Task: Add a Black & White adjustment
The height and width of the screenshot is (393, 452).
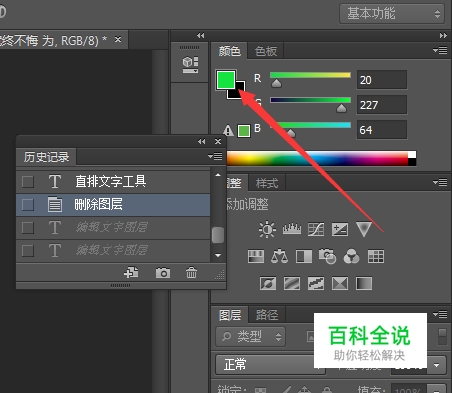Action: coord(304,256)
